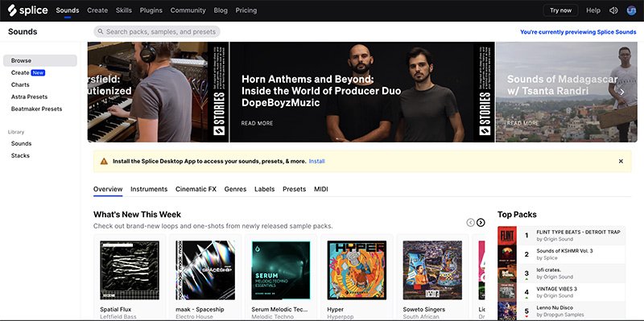
Task: Read more on DopeBoyzMuzic story
Action: pyautogui.click(x=257, y=123)
